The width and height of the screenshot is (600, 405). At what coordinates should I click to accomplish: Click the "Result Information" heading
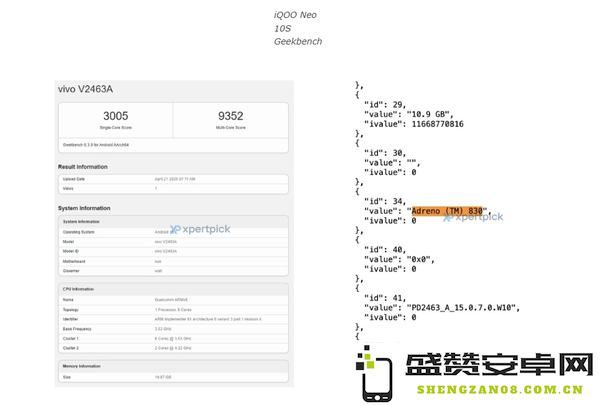click(83, 167)
